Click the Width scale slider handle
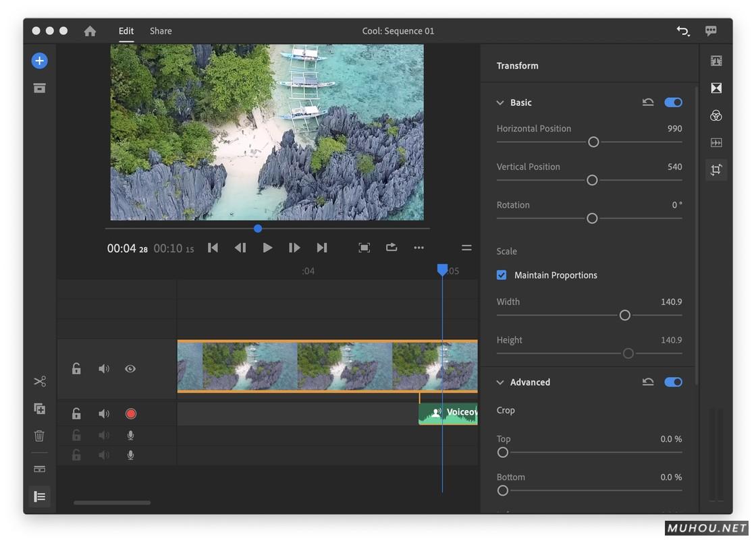The image size is (756, 543). [x=625, y=316]
